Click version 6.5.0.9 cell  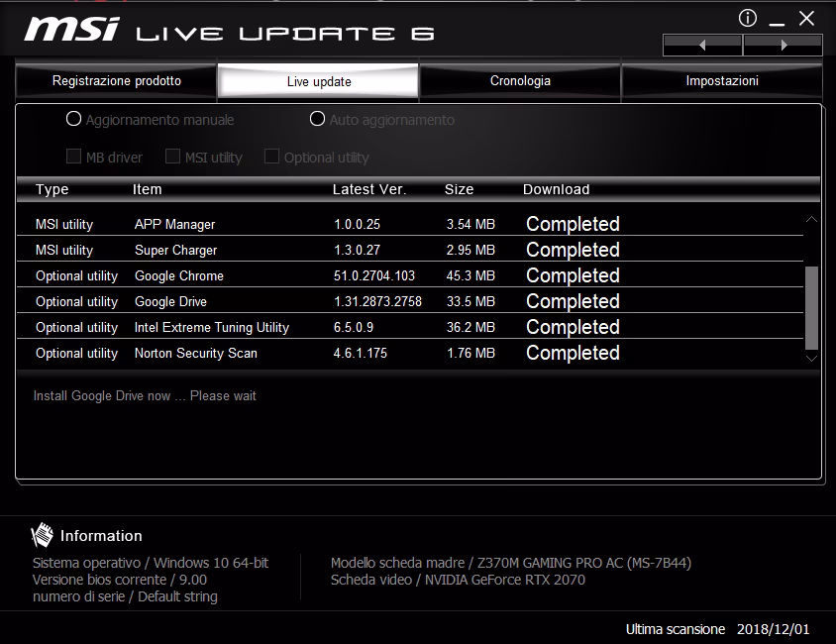coord(354,327)
